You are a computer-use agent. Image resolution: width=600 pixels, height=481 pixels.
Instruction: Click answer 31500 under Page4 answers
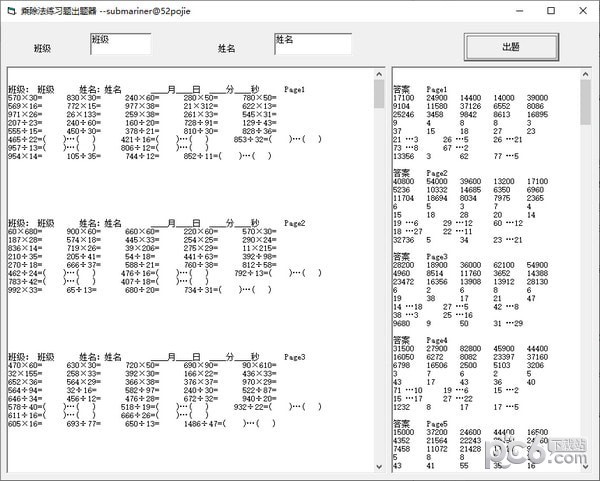click(x=404, y=349)
